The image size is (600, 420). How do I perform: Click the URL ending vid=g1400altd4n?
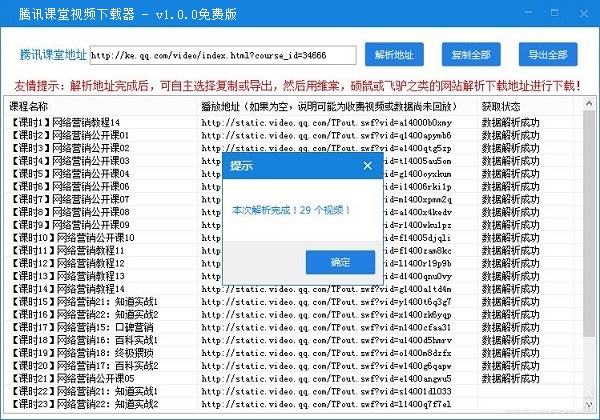(x=326, y=289)
